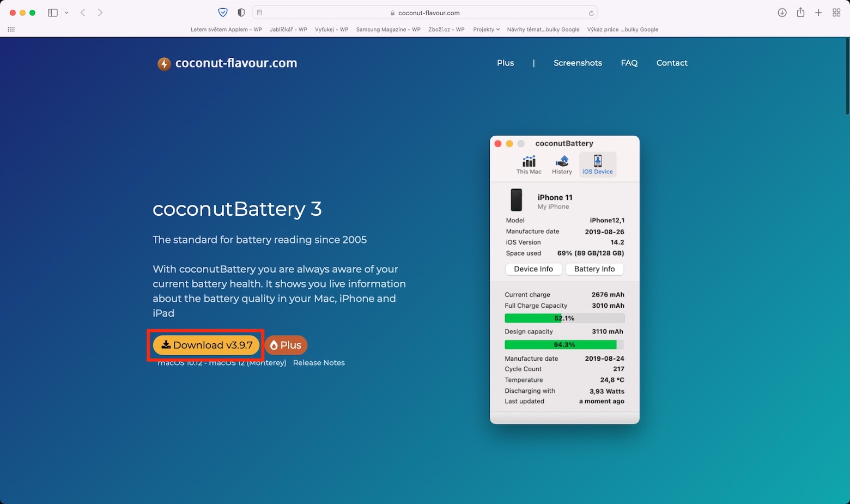Show Safari downloads list

pos(782,13)
